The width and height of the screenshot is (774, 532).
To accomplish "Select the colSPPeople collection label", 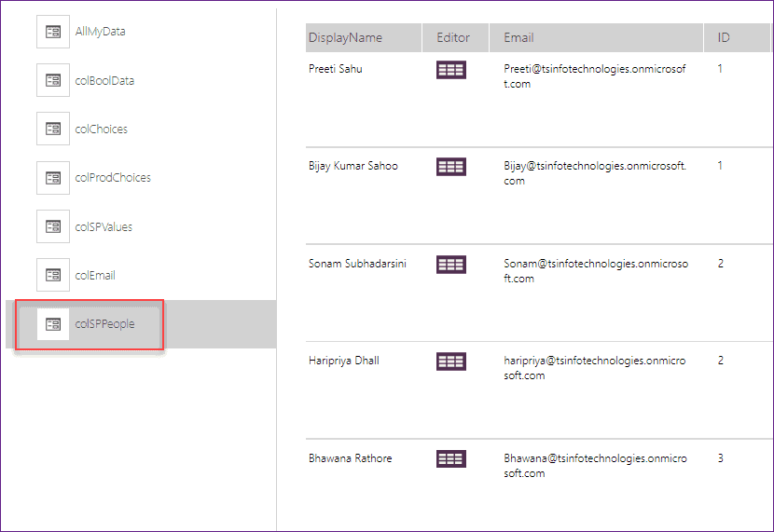I will [x=104, y=324].
